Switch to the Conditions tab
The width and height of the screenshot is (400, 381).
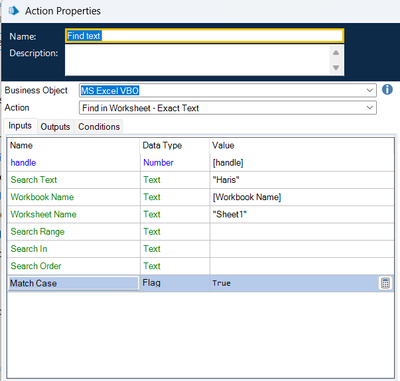99,127
